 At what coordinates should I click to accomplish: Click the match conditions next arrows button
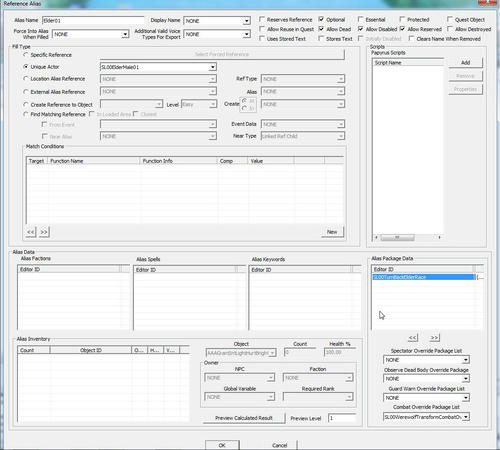[44, 232]
